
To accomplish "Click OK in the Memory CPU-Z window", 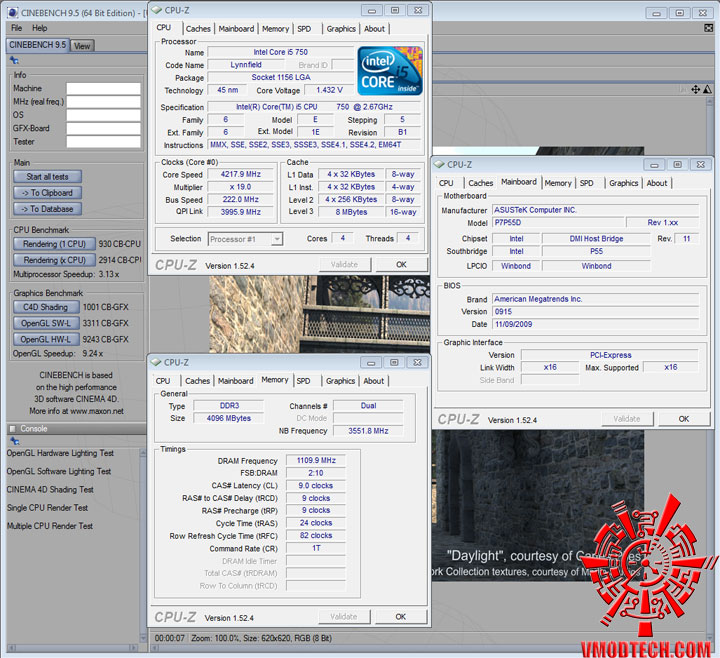I will pyautogui.click(x=400, y=617).
